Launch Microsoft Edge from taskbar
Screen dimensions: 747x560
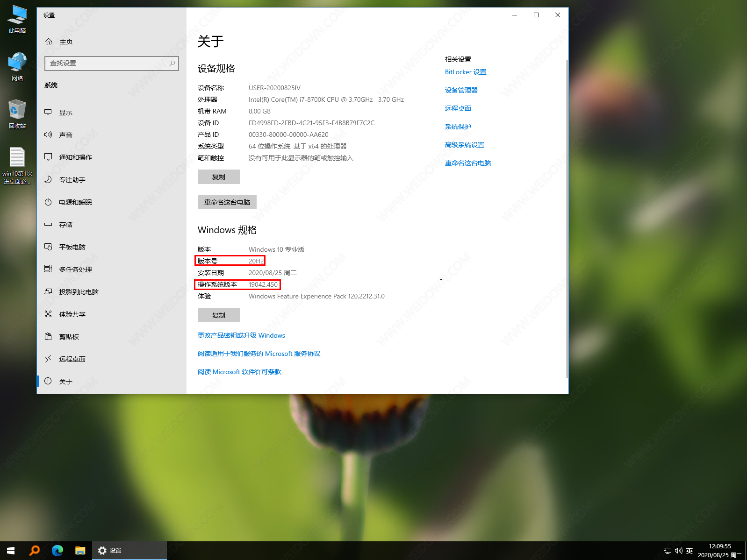tap(57, 551)
